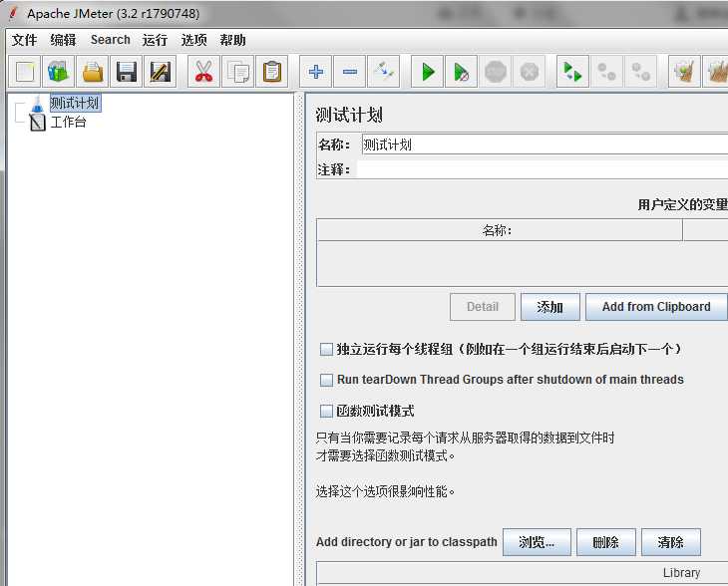728x586 pixels.
Task: Click the Detail button
Action: tap(483, 307)
